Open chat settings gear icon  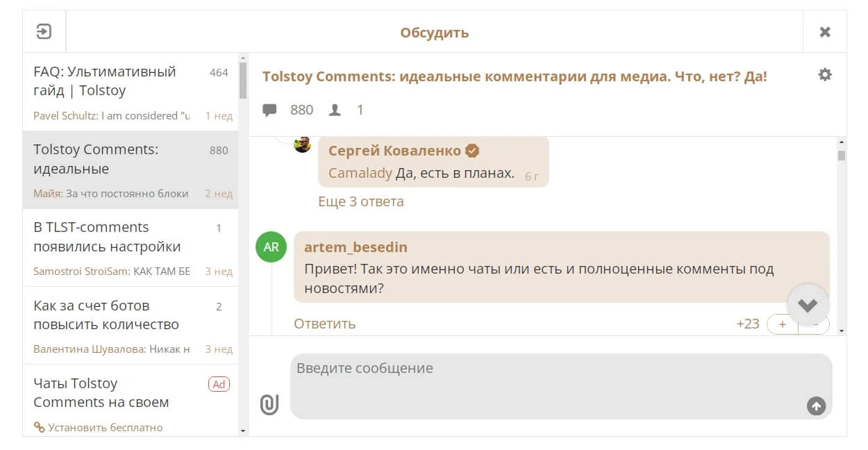[x=824, y=75]
